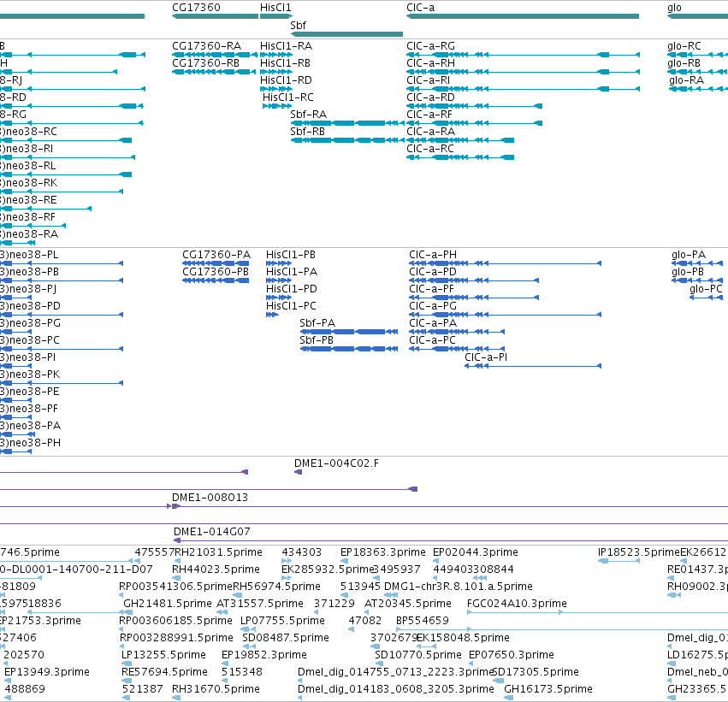This screenshot has width=728, height=702.
Task: Select the CG17360 gene label
Action: point(196,8)
